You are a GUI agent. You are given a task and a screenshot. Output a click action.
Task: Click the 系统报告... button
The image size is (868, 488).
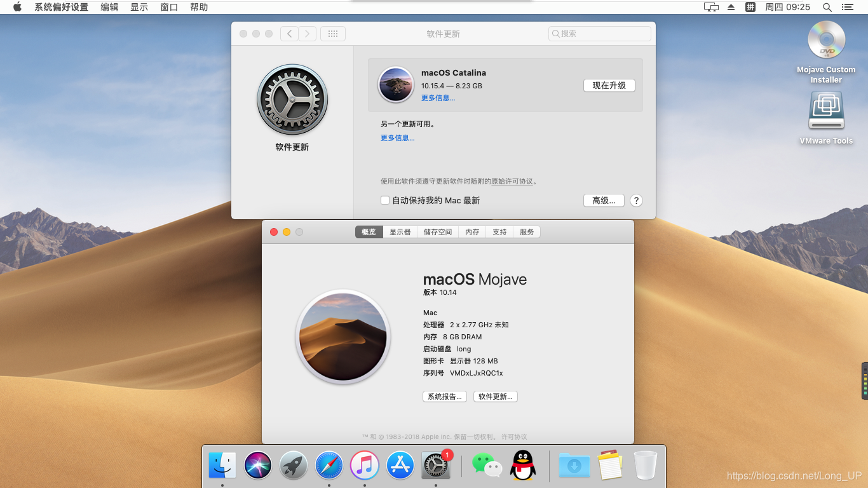point(445,396)
